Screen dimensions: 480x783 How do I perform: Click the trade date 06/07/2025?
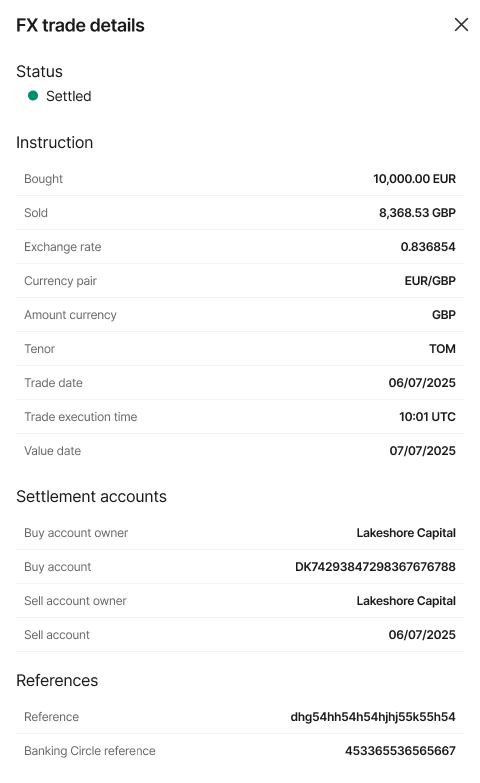pos(422,383)
